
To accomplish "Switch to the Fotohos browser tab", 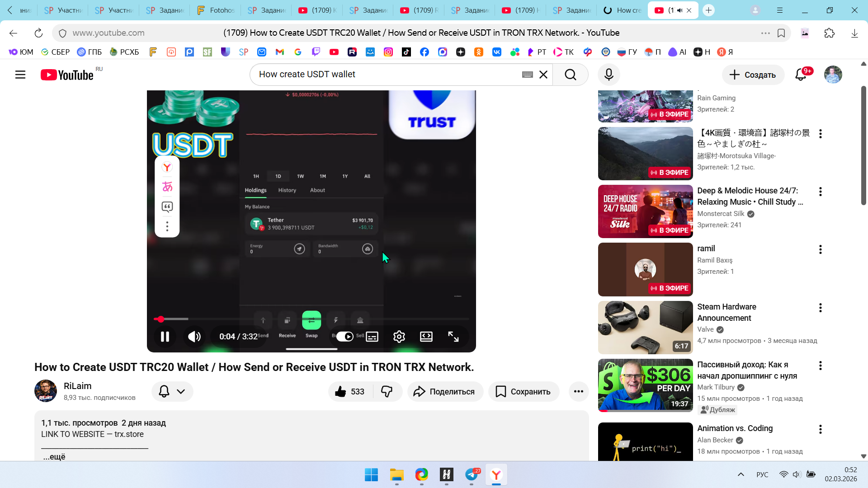I will point(215,10).
